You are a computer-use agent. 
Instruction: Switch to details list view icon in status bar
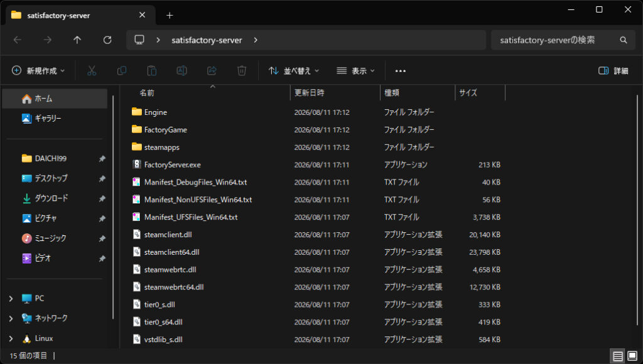tap(618, 356)
